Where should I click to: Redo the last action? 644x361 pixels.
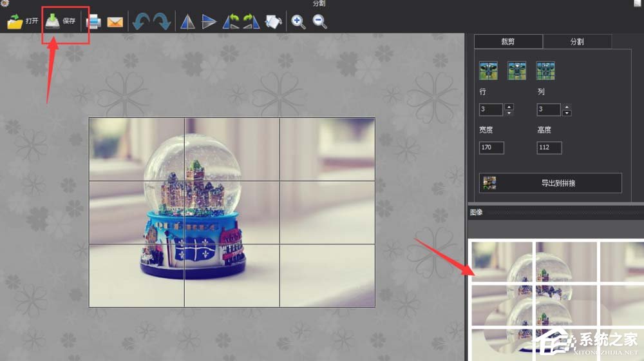(x=162, y=21)
